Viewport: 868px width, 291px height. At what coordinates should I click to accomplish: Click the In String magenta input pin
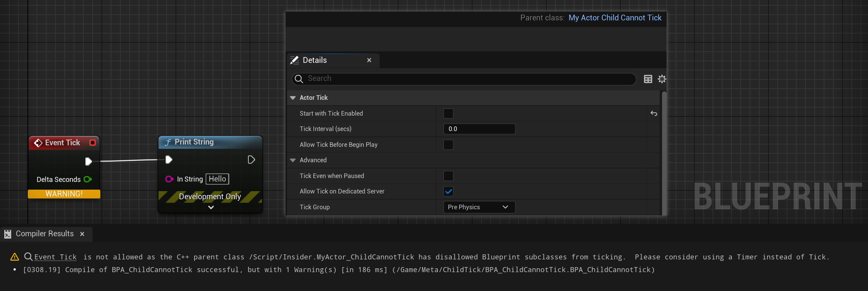click(169, 179)
